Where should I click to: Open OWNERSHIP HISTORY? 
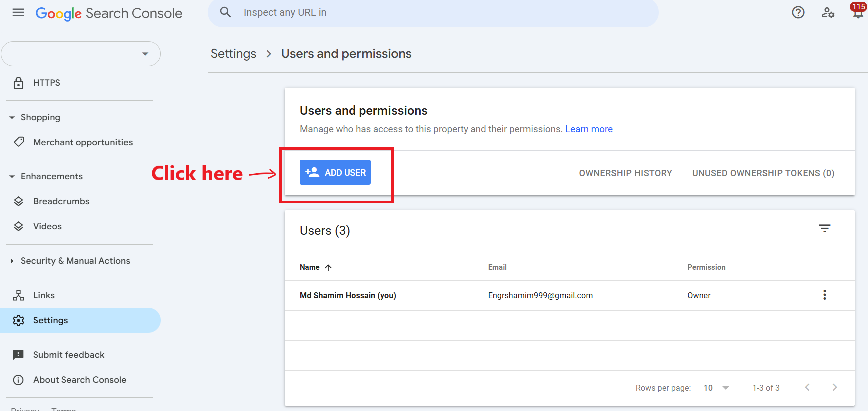point(625,173)
